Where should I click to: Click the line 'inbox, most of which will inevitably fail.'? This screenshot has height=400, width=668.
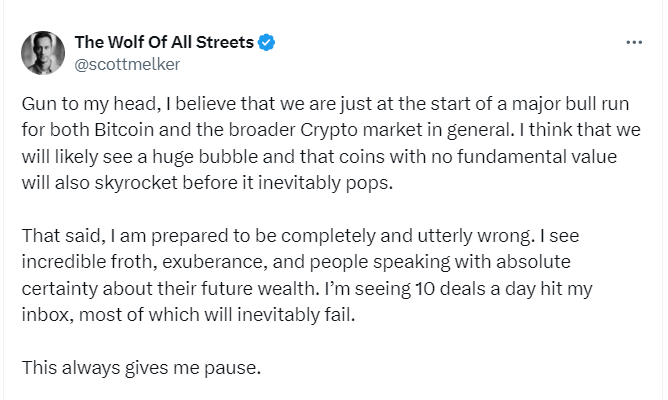point(188,315)
